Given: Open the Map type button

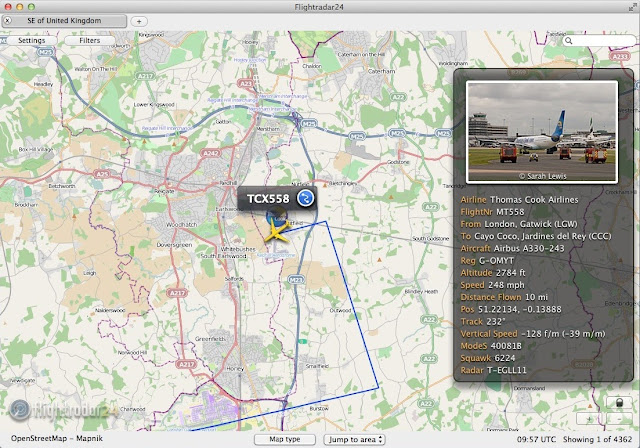Looking at the screenshot, I should [285, 439].
